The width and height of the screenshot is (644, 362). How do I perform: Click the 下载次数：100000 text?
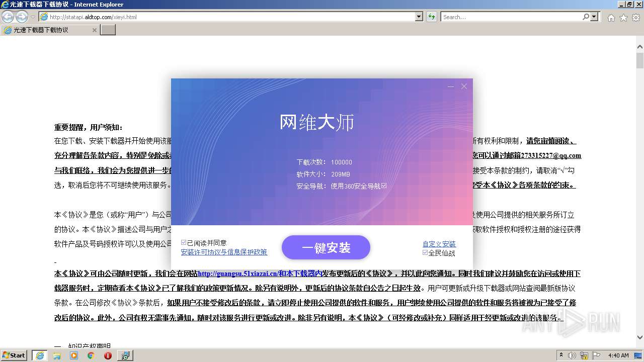pyautogui.click(x=325, y=162)
